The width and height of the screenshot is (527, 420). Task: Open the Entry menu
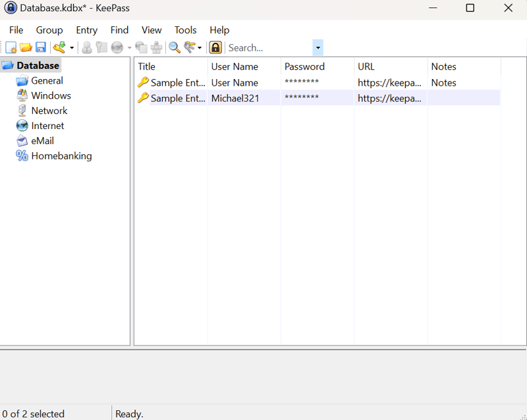pos(87,30)
